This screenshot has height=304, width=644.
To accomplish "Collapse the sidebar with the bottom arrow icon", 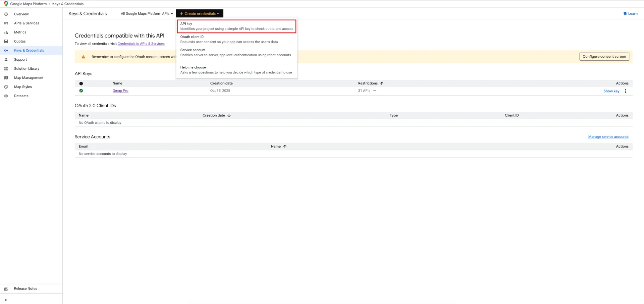I will point(6,300).
